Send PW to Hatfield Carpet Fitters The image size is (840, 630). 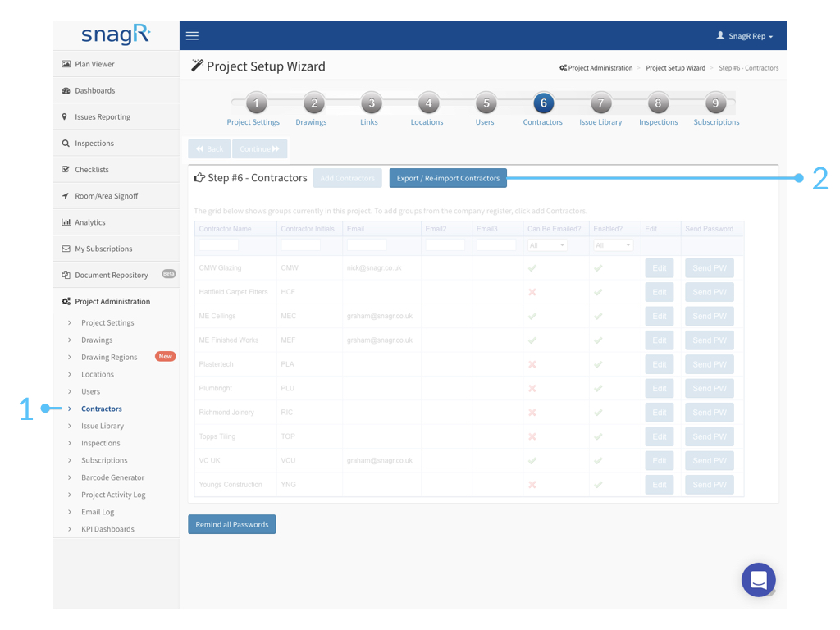(710, 292)
